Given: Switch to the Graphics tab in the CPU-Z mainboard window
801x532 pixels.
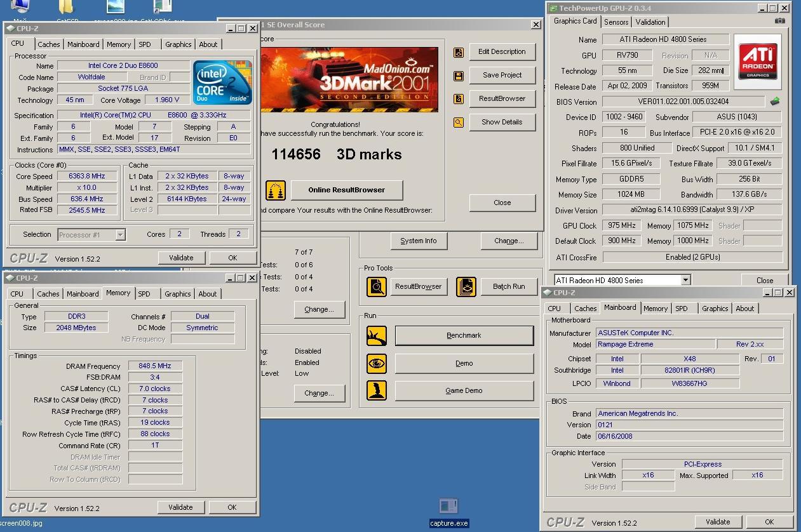Looking at the screenshot, I should [x=715, y=309].
